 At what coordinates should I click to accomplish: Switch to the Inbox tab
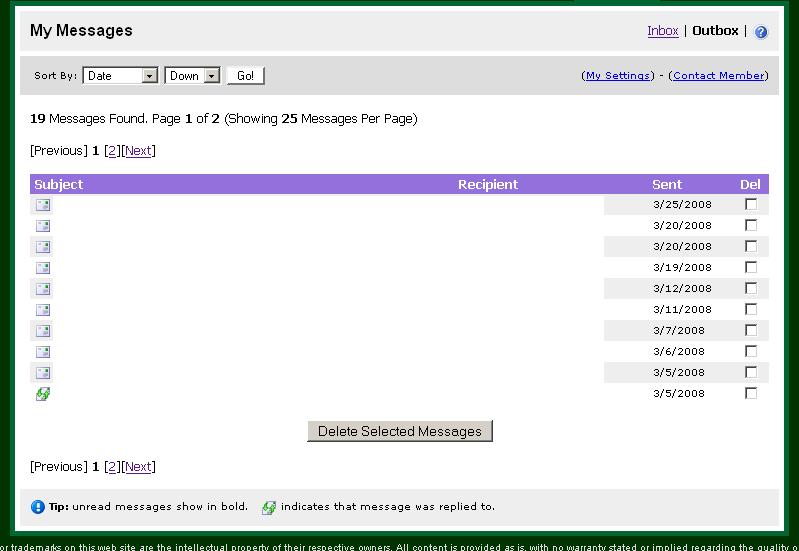click(x=663, y=31)
